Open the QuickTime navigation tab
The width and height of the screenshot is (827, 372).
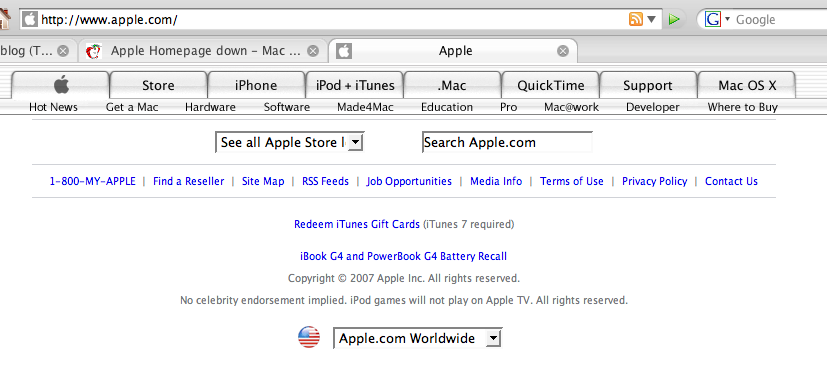click(x=551, y=85)
